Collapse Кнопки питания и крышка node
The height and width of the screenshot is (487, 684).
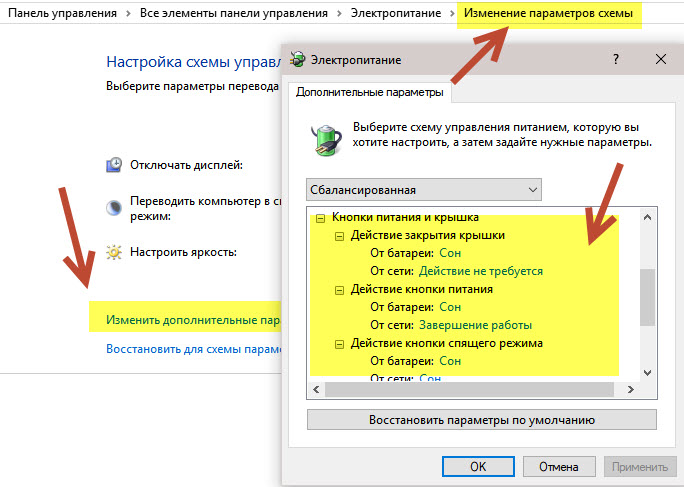click(321, 218)
